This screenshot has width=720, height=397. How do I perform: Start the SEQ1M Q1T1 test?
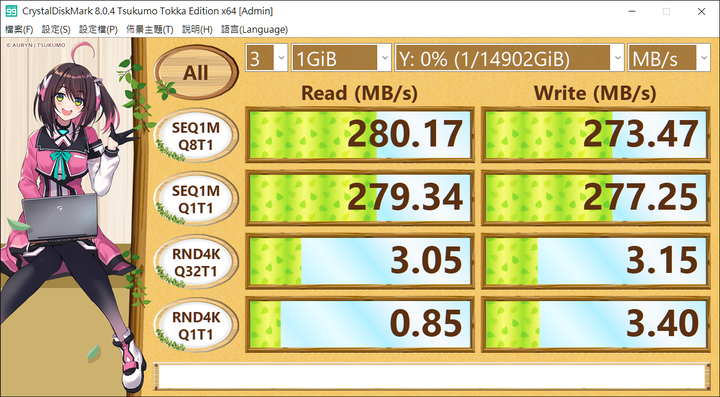click(x=196, y=199)
